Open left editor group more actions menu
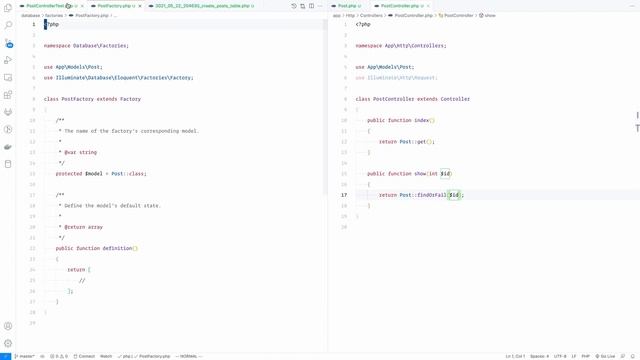The width and height of the screenshot is (640, 360). point(320,6)
